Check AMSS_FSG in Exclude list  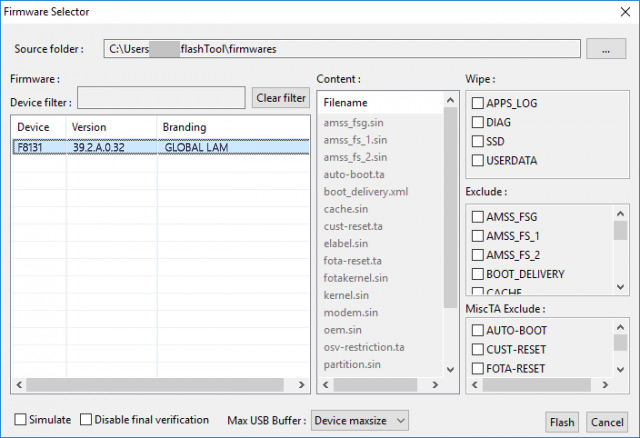tap(478, 217)
